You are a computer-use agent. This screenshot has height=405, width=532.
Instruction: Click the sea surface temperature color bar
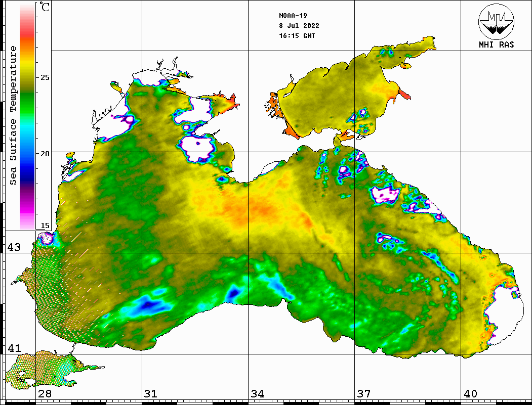[27, 116]
